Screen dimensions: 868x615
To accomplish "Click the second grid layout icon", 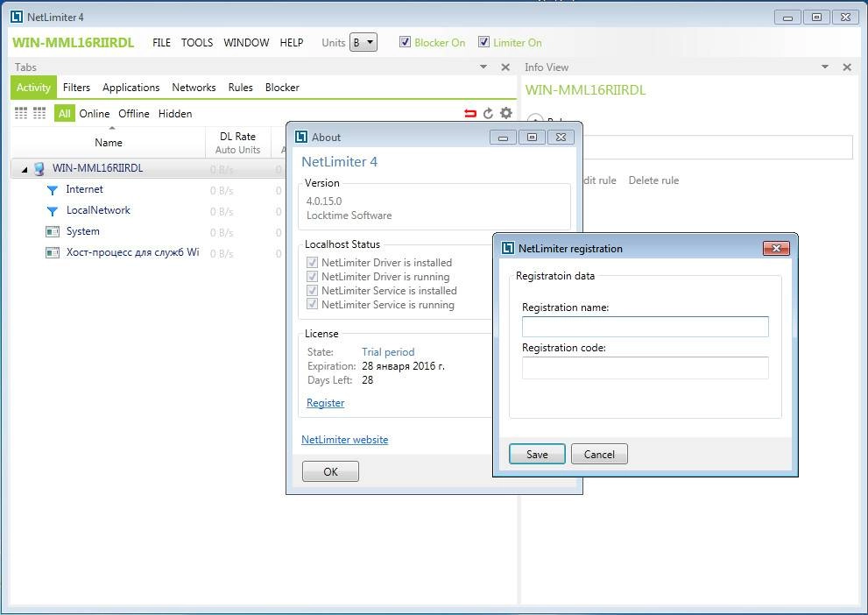I will (39, 114).
